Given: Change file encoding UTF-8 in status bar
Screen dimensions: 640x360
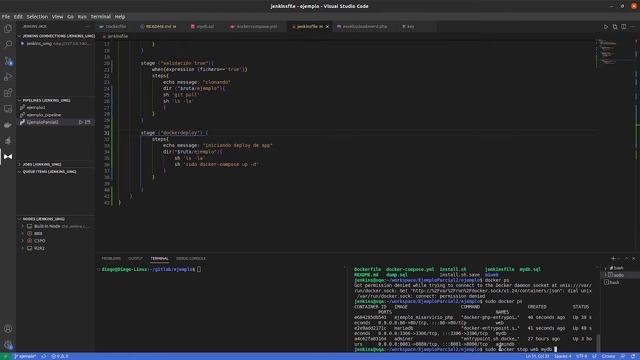Looking at the screenshot, I should click(582, 356).
